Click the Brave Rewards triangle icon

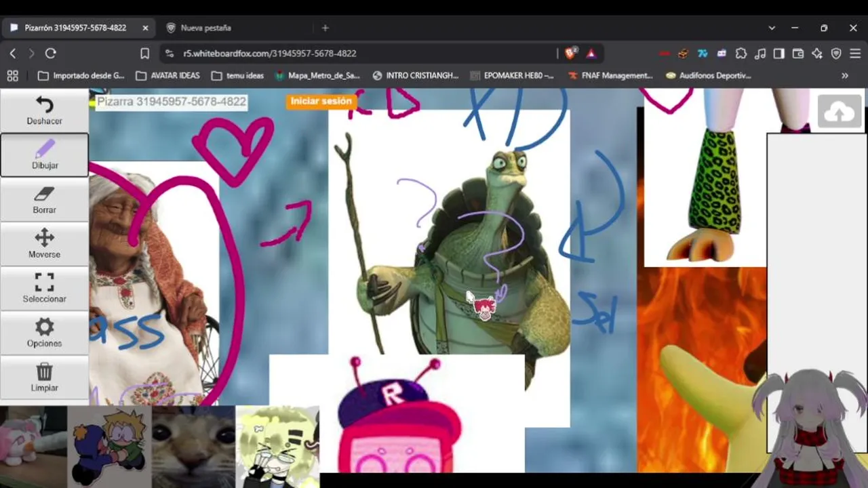(591, 53)
